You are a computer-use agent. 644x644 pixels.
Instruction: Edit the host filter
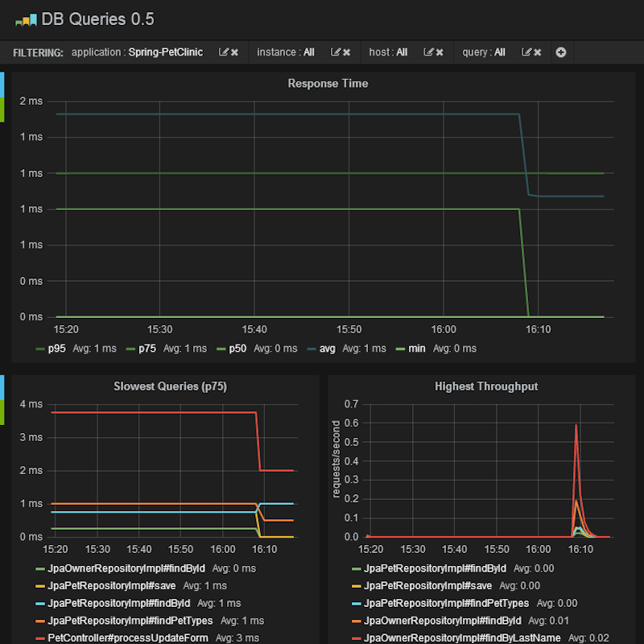coord(428,52)
